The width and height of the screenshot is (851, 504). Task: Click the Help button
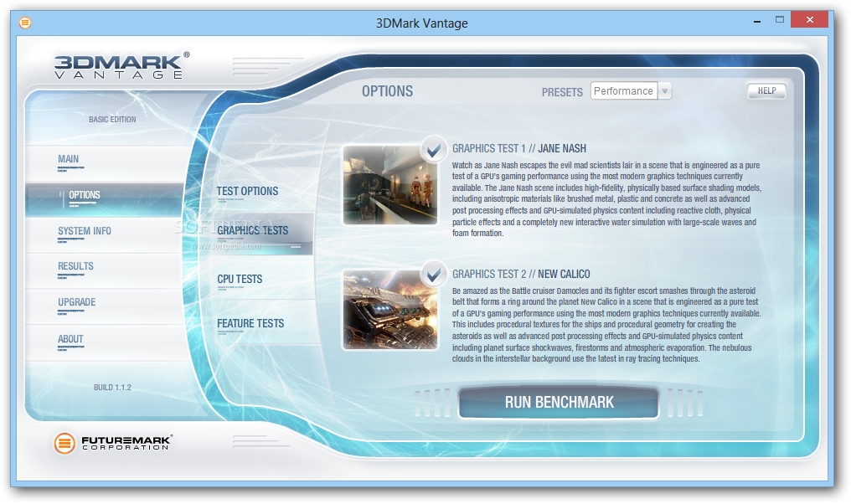(766, 90)
